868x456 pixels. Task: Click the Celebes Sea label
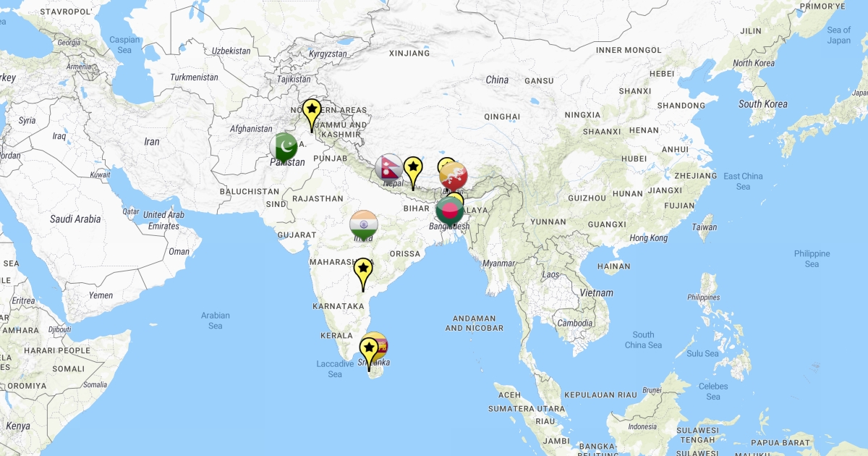click(x=713, y=391)
